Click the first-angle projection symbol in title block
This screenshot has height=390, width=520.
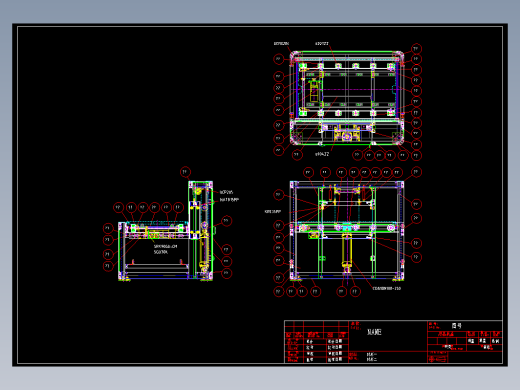click(x=438, y=359)
